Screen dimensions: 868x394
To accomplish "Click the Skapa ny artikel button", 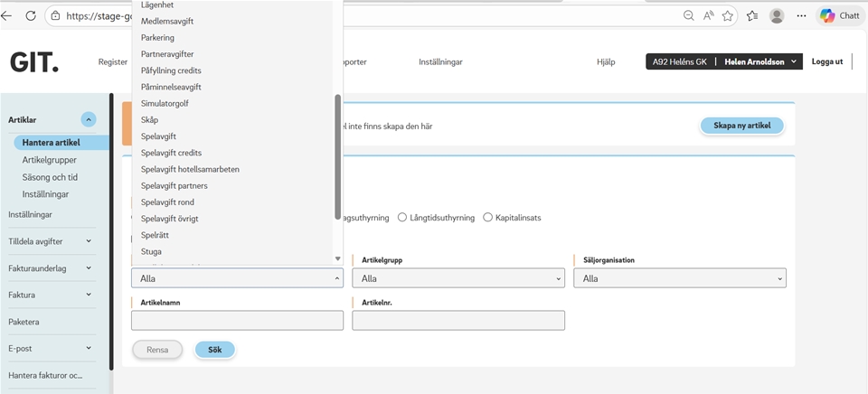I will click(x=741, y=126).
